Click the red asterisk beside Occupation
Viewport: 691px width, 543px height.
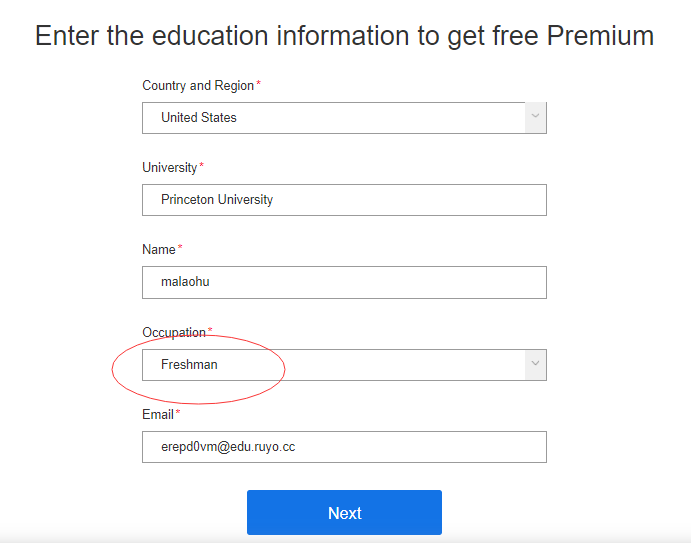(210, 331)
